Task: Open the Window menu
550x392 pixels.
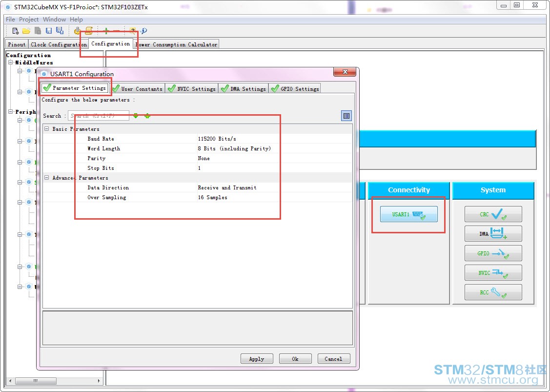Action: pyautogui.click(x=54, y=20)
